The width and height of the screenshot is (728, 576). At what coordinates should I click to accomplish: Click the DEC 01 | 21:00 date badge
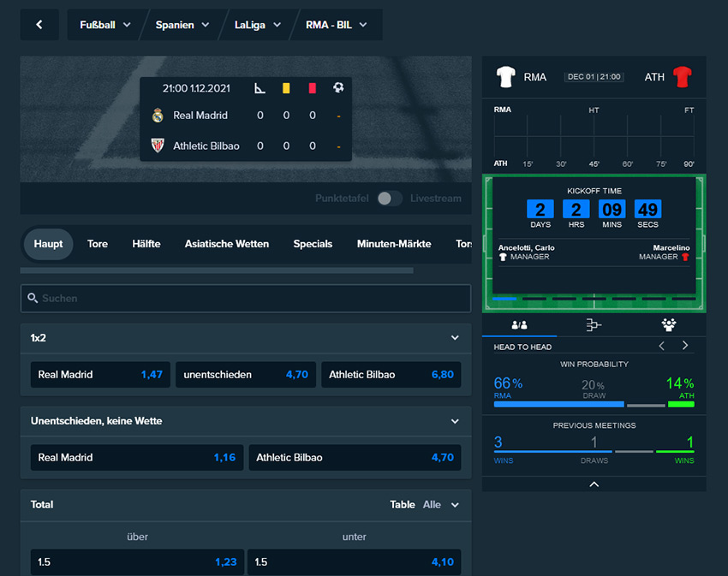point(594,77)
